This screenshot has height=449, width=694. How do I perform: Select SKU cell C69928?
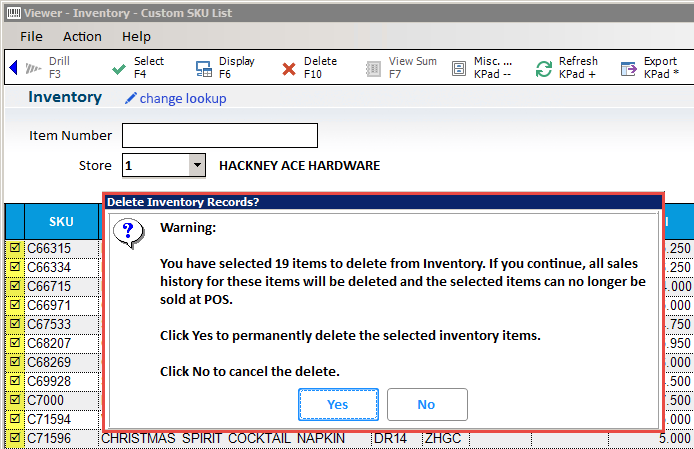(x=62, y=382)
